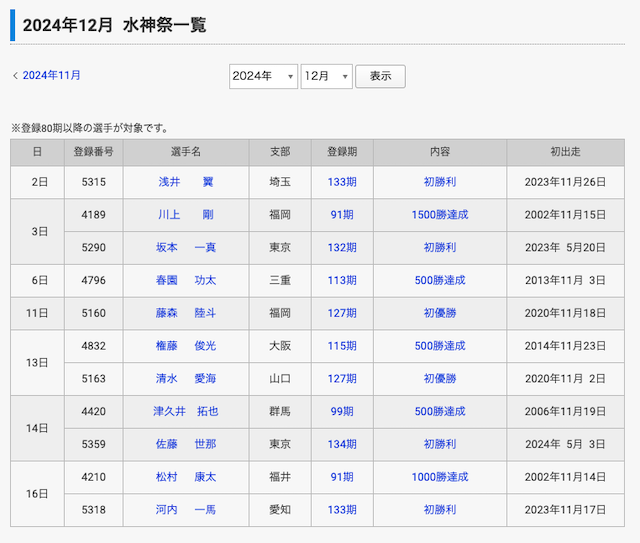Click the 内容 column header

440,152
